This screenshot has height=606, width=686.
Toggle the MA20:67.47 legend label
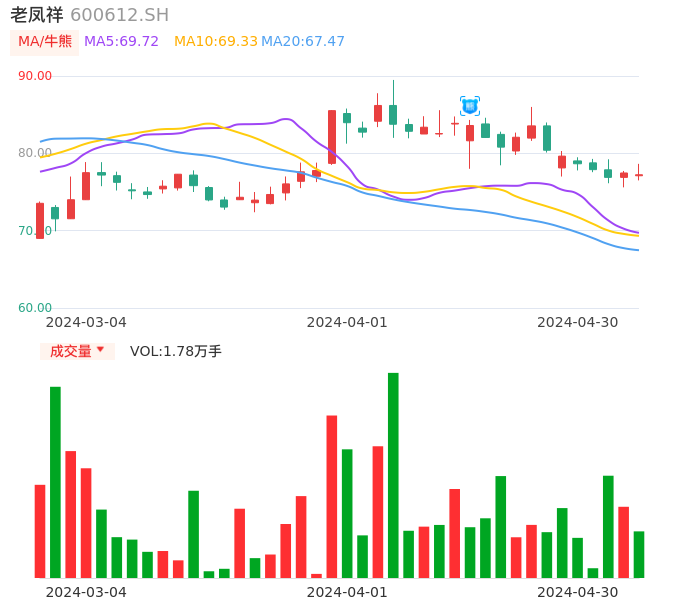tap(303, 42)
